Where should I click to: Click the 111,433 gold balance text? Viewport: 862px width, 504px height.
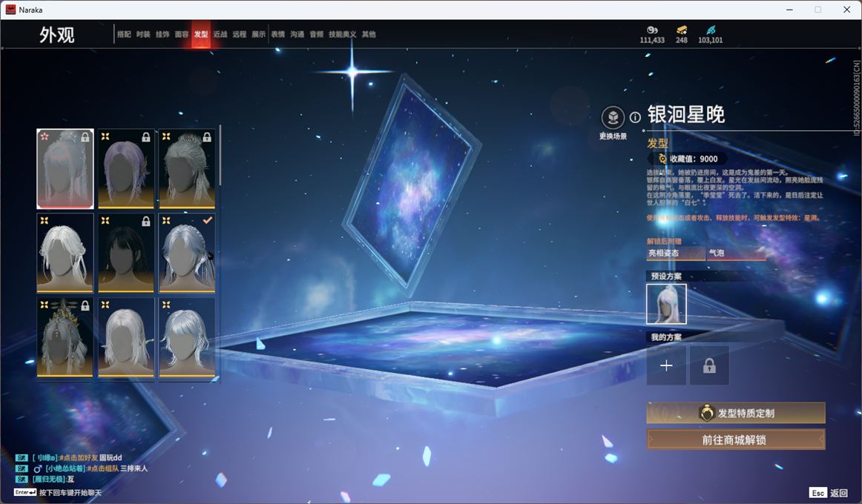tap(652, 40)
